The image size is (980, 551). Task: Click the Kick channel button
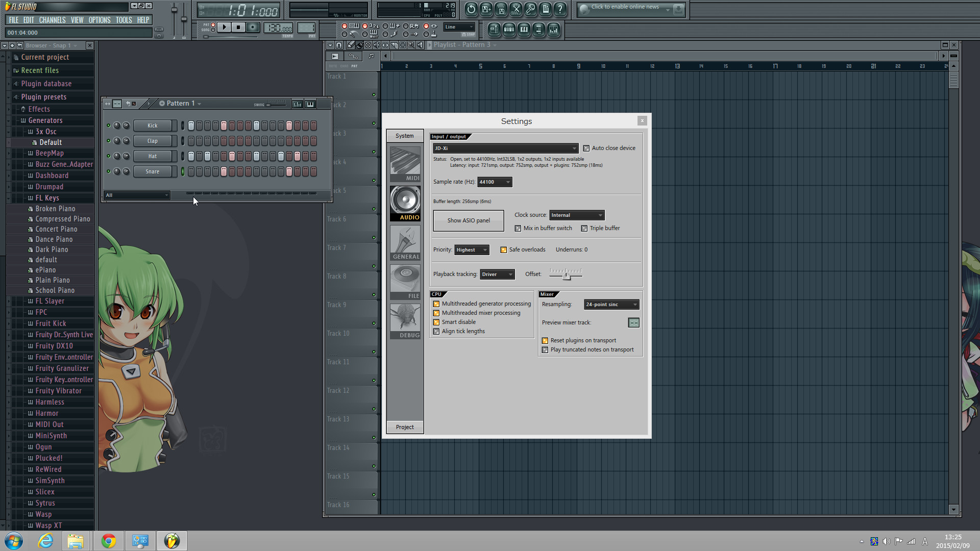(x=153, y=126)
